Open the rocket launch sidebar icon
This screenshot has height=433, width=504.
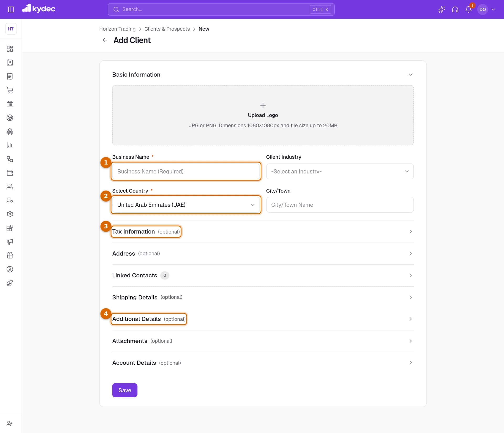[10, 283]
